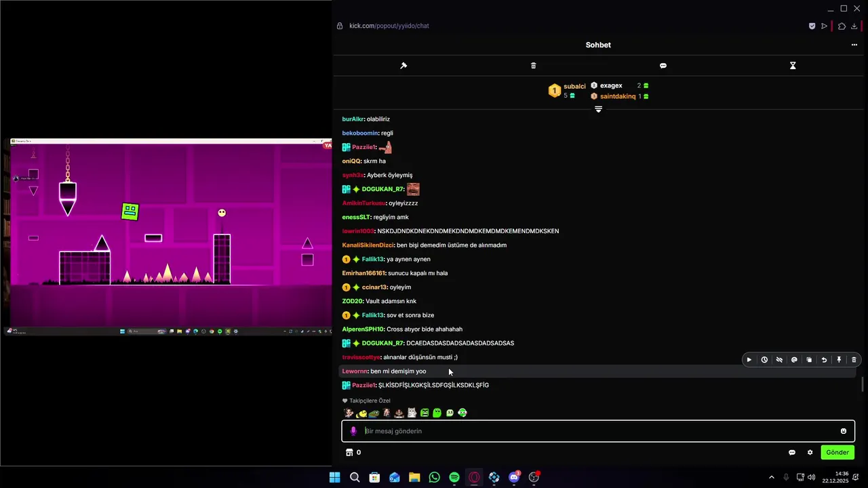This screenshot has height=488, width=868.
Task: Click the shield icon in browser toolbar
Action: click(x=812, y=26)
